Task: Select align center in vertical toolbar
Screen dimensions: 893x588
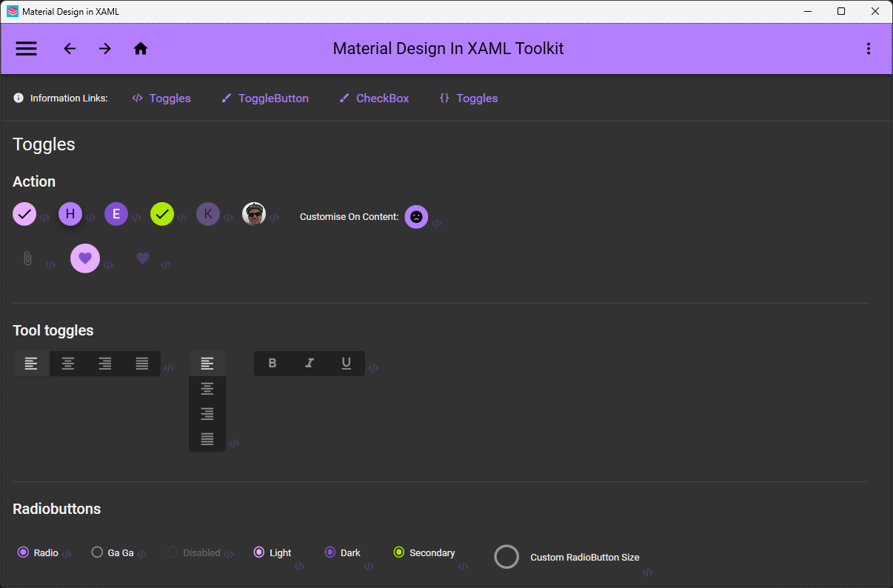Action: click(x=207, y=389)
